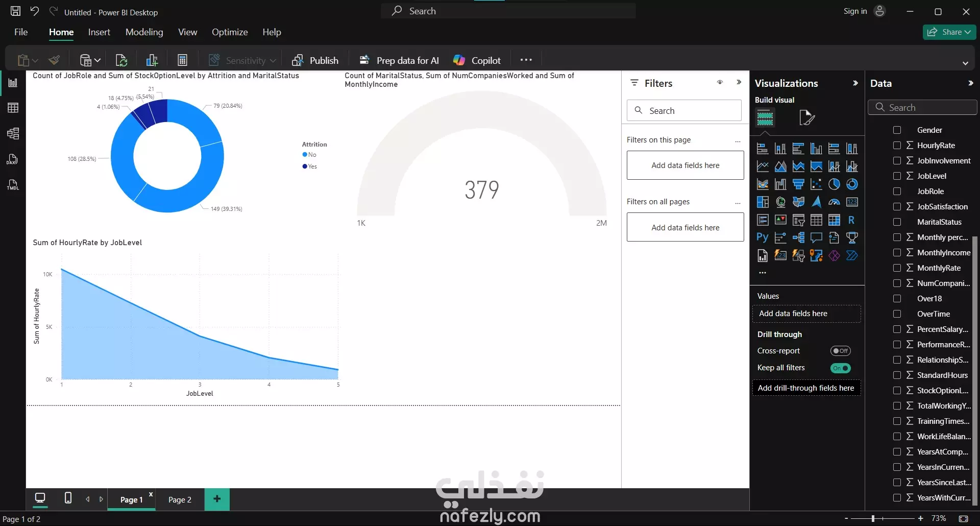This screenshot has width=980, height=526.
Task: Click Prep data for AI
Action: click(399, 60)
